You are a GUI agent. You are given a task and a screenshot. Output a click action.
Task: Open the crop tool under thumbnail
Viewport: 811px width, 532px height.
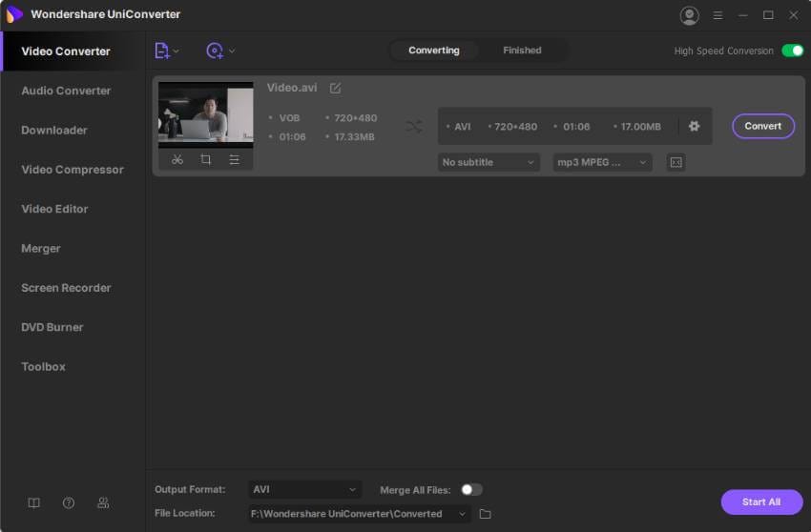tap(205, 160)
